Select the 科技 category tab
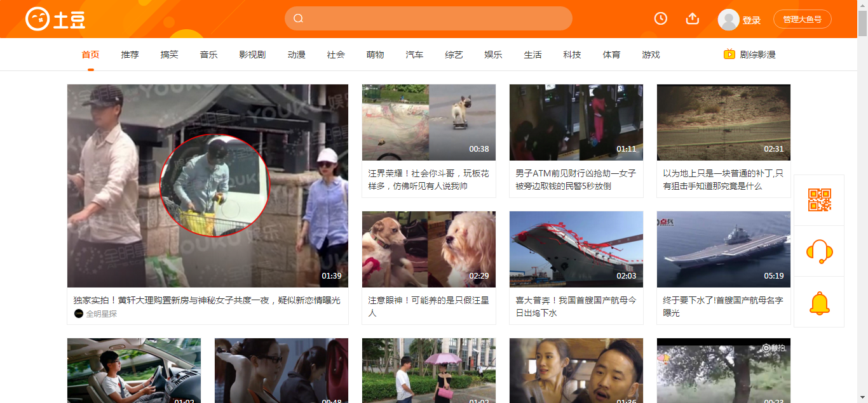Screen dimensions: 868x403 [573, 55]
